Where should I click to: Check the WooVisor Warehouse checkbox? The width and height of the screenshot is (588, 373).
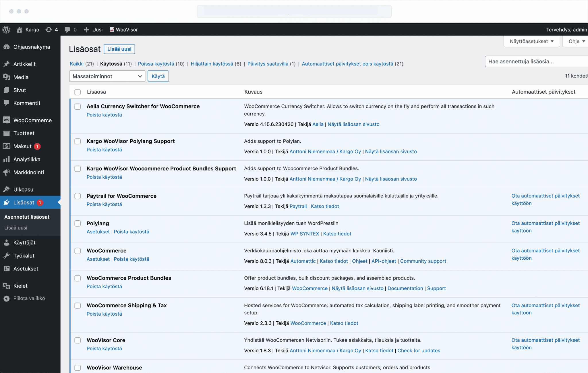point(78,368)
